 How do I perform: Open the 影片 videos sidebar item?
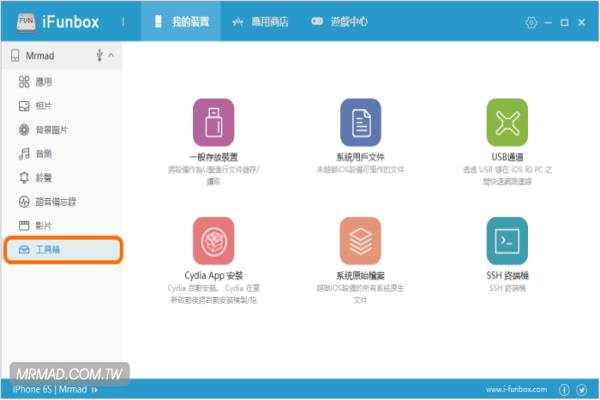(35, 225)
